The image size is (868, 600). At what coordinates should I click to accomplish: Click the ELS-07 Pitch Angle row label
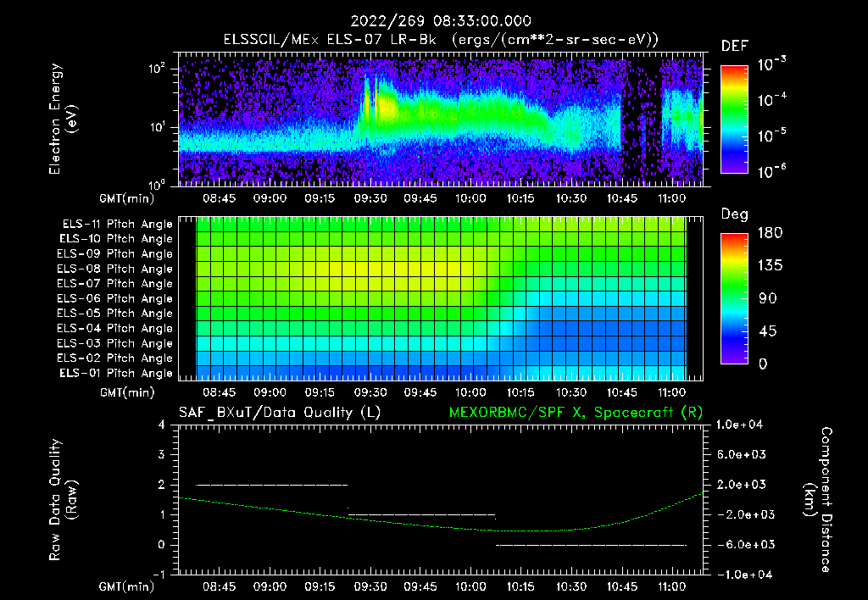114,284
